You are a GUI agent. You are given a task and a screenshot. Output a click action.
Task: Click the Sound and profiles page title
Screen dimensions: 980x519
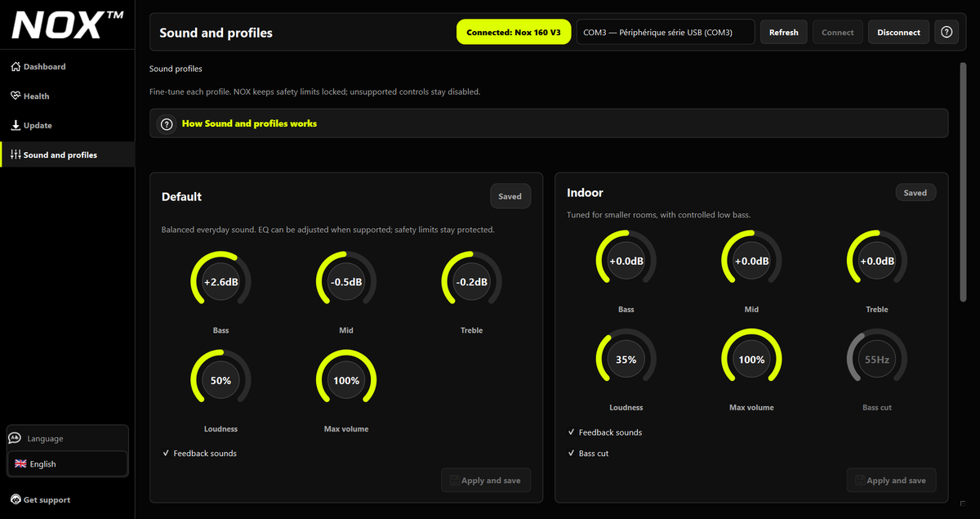pyautogui.click(x=216, y=33)
